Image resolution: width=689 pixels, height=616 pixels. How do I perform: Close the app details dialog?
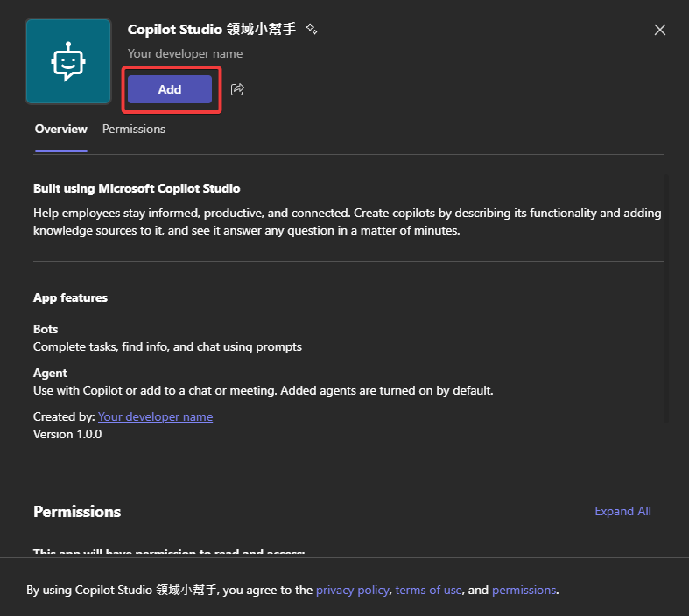[659, 30]
